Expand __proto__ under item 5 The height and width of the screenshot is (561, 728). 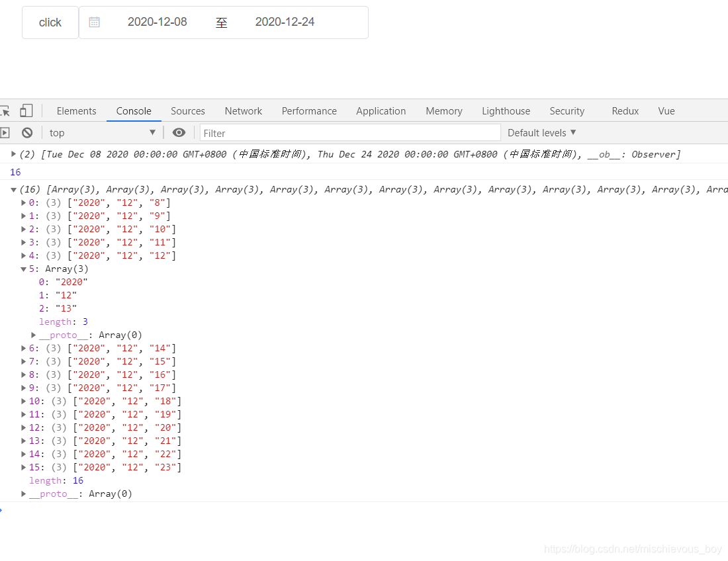tap(34, 335)
